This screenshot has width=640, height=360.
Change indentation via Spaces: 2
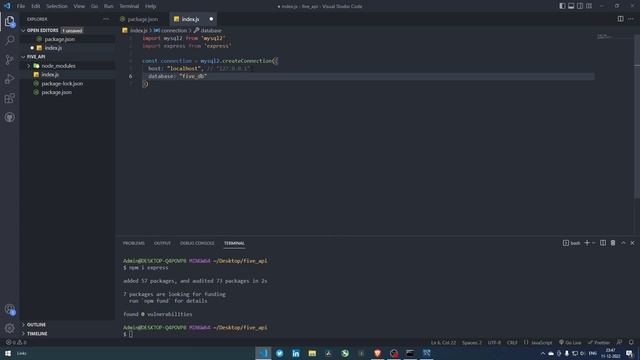(472, 342)
